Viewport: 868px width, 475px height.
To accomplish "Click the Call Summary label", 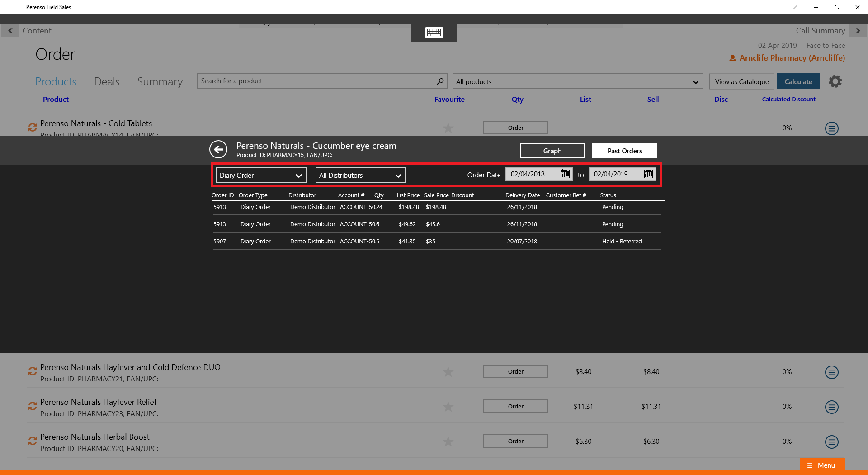I will (820, 31).
